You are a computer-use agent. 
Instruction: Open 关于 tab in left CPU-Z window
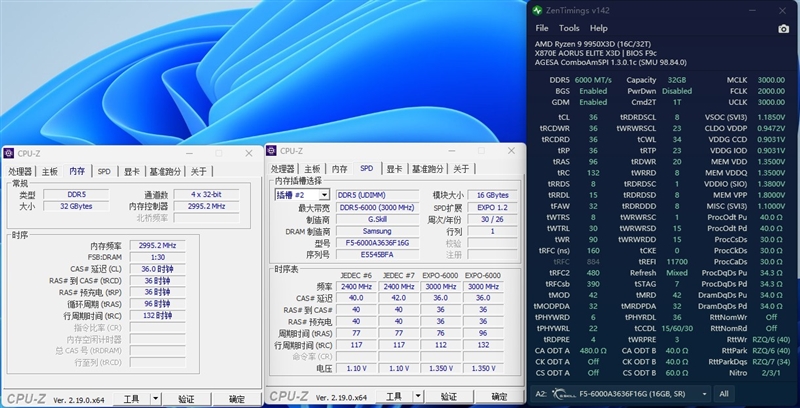(x=198, y=171)
